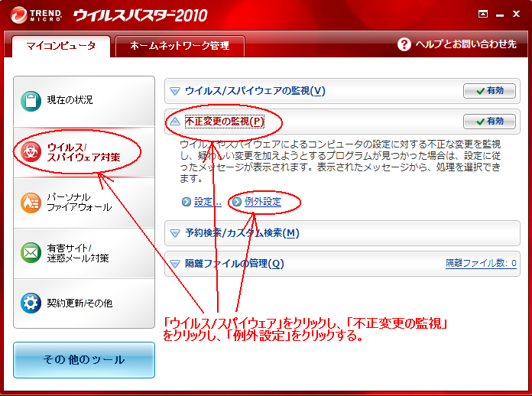
Task: Open the ヘルプとお問い合わせ先 link
Action: coord(465,45)
